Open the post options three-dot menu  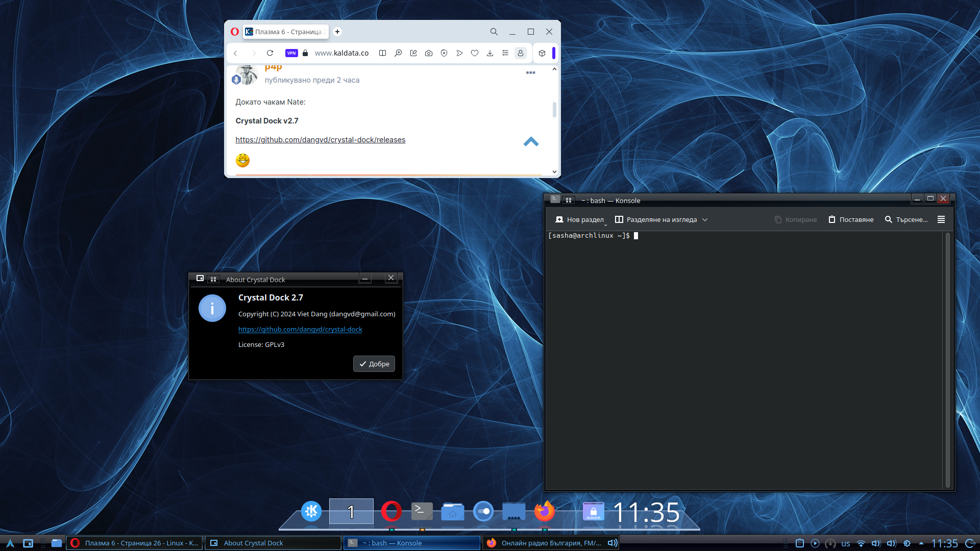tap(531, 72)
